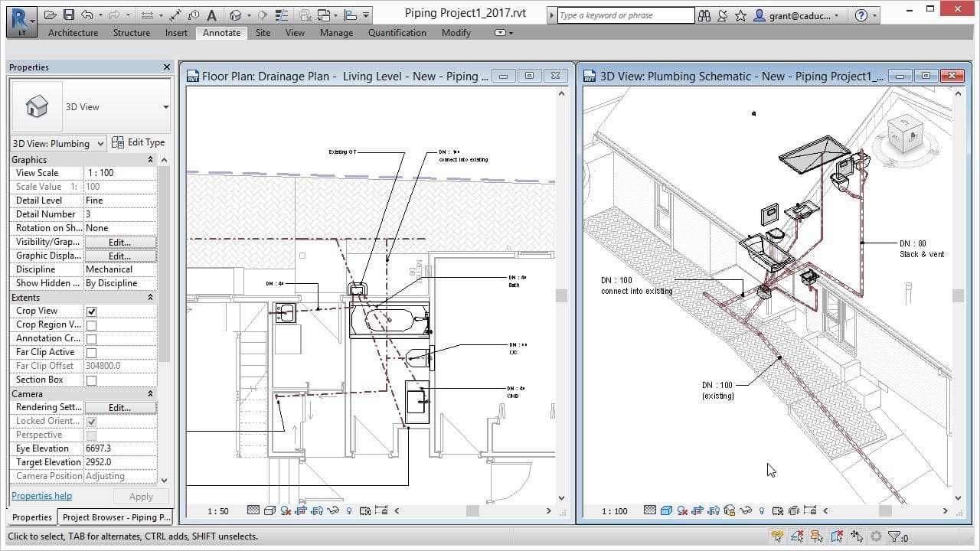Open the Insert ribbon tab
The image size is (980, 551).
[176, 33]
